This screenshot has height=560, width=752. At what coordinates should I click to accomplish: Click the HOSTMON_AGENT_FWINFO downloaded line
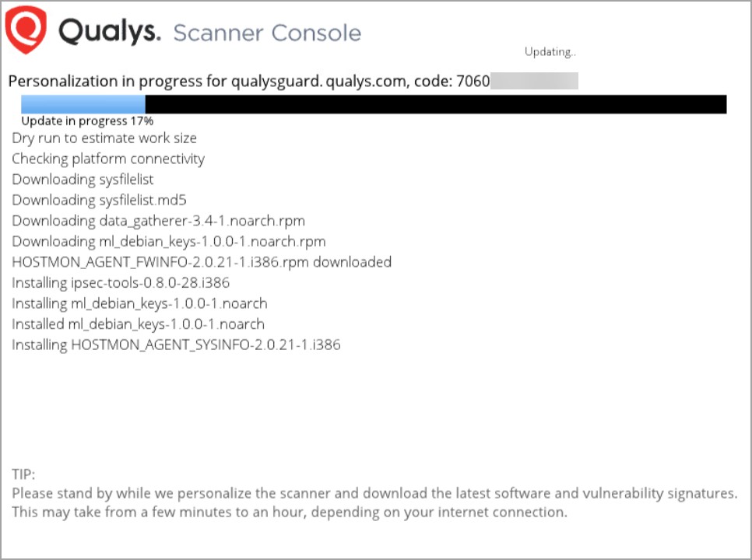tap(202, 262)
